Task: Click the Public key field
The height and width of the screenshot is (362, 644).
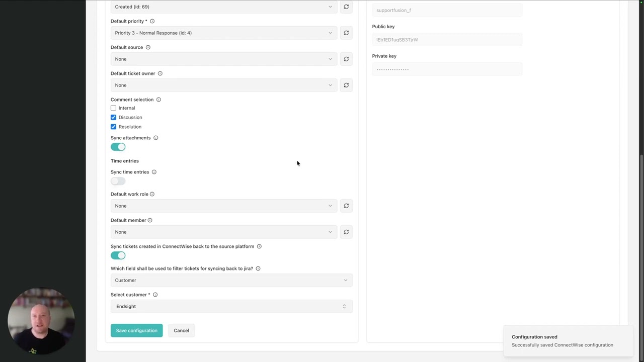Action: 447,40
